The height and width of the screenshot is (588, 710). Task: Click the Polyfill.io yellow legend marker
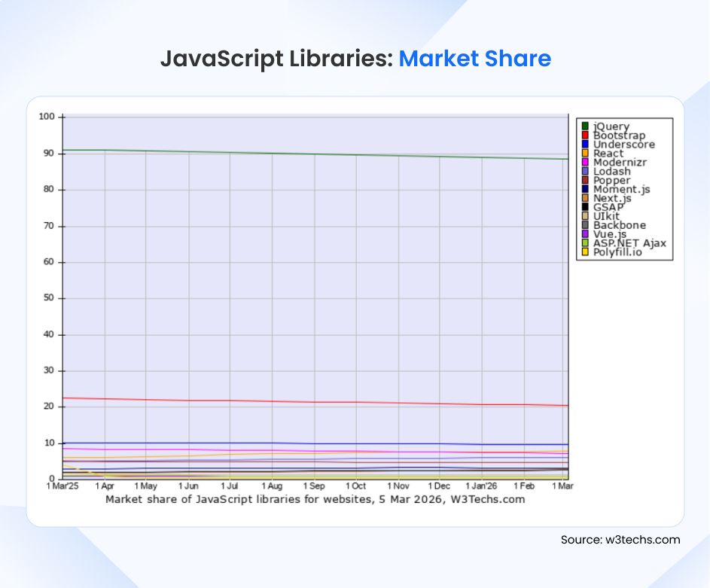(584, 251)
